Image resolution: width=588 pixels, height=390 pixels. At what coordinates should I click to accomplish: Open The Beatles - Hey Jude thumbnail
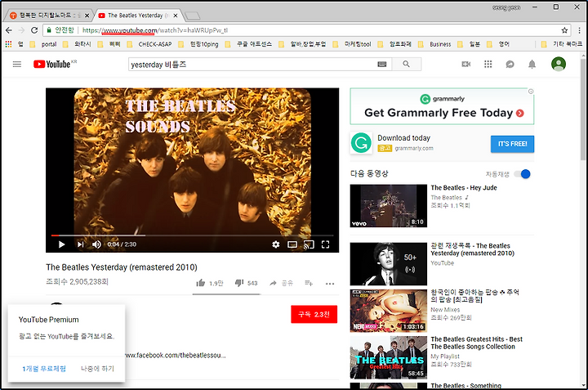coord(389,206)
